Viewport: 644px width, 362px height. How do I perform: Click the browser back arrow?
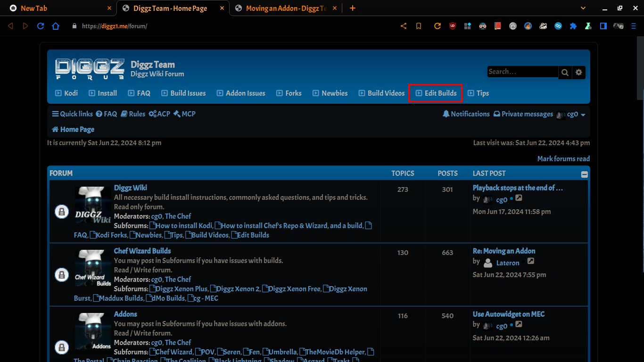tap(10, 26)
